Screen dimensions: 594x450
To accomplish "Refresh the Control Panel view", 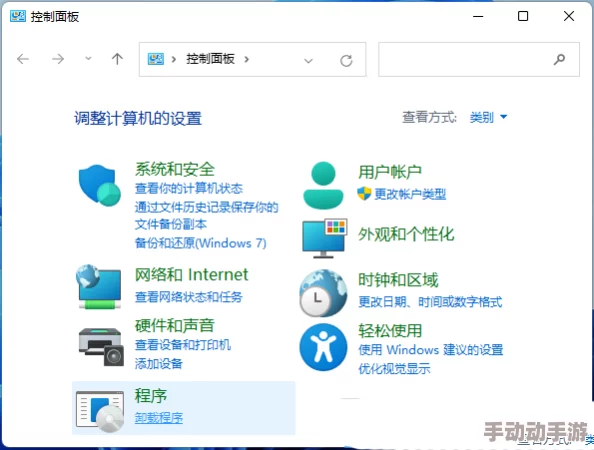I will (346, 60).
